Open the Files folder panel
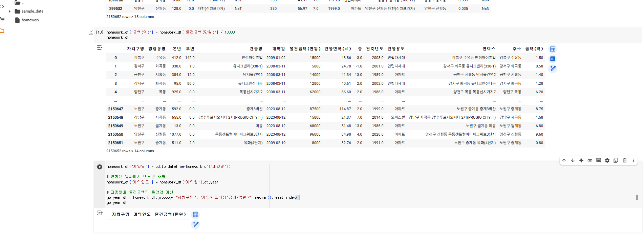This screenshot has width=644, height=236. pos(2,31)
